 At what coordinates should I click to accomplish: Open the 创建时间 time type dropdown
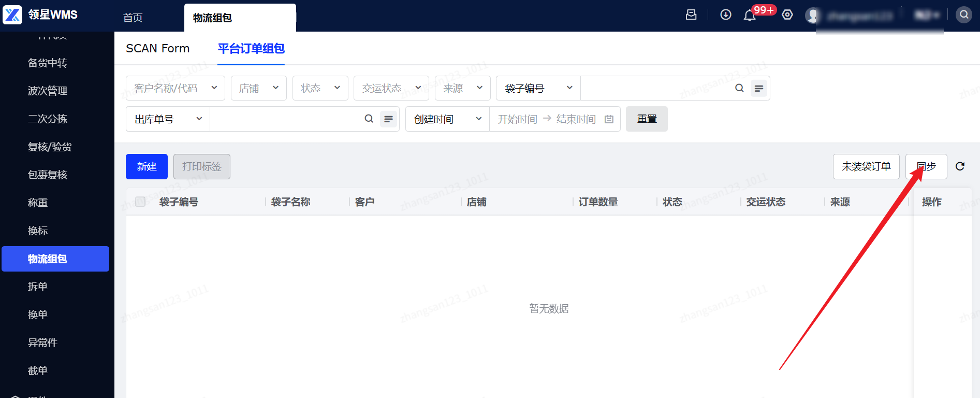[x=447, y=119]
